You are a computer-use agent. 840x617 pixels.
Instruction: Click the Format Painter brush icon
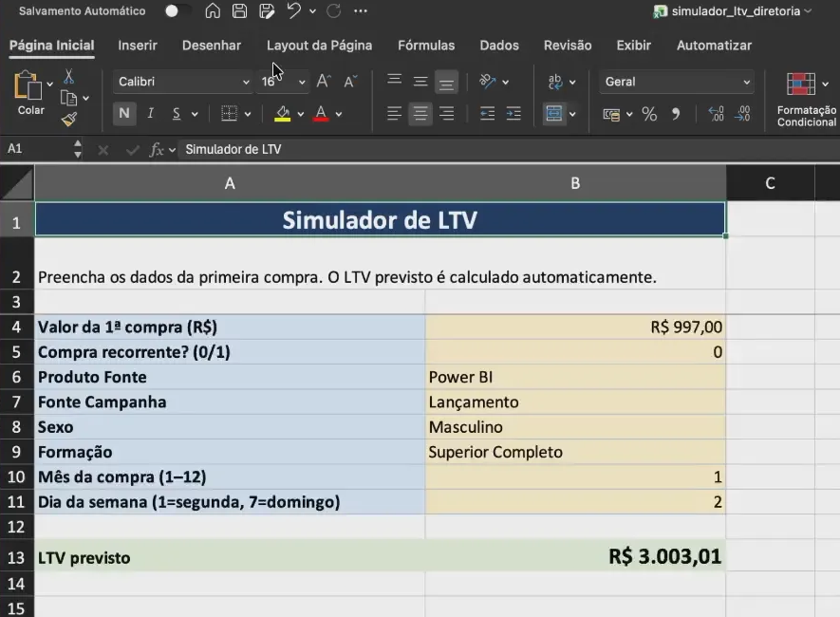[69, 119]
